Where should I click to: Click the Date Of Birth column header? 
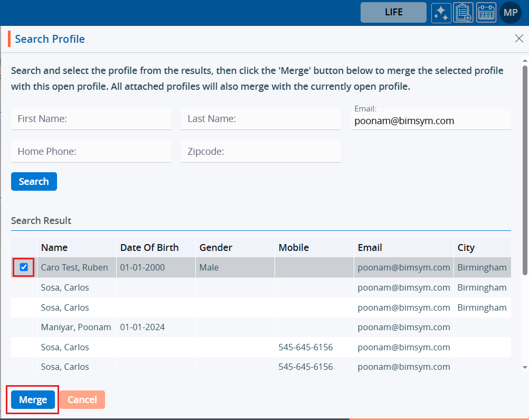point(149,247)
